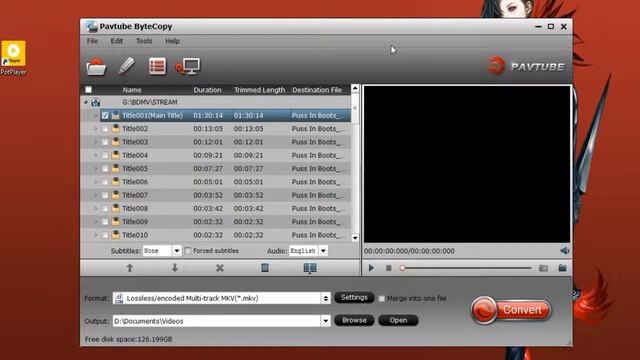Viewport: 640px width, 360px height.
Task: Expand the Title001(Main Title) row
Action: (96, 116)
